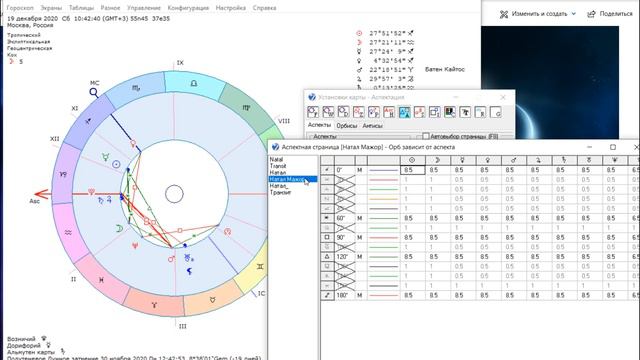This screenshot has width=640, height=360.
Task: Open the colors settings icon
Action: tap(450, 112)
